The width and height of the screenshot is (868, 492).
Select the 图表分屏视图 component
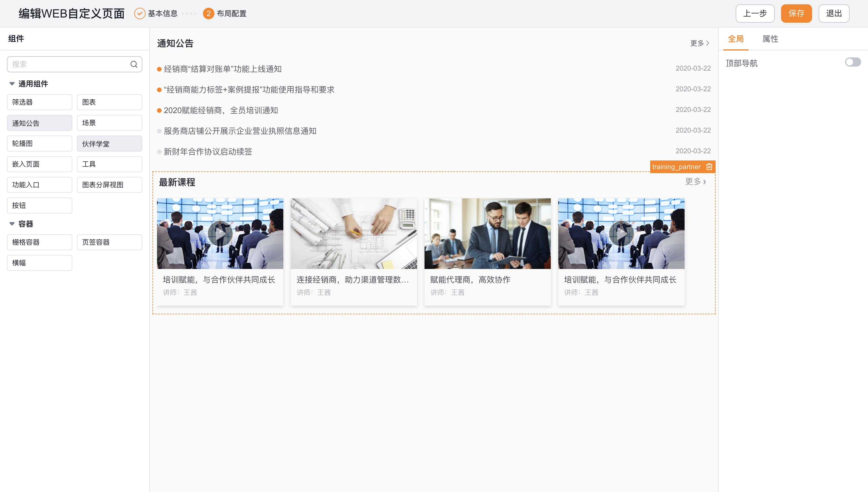[109, 185]
